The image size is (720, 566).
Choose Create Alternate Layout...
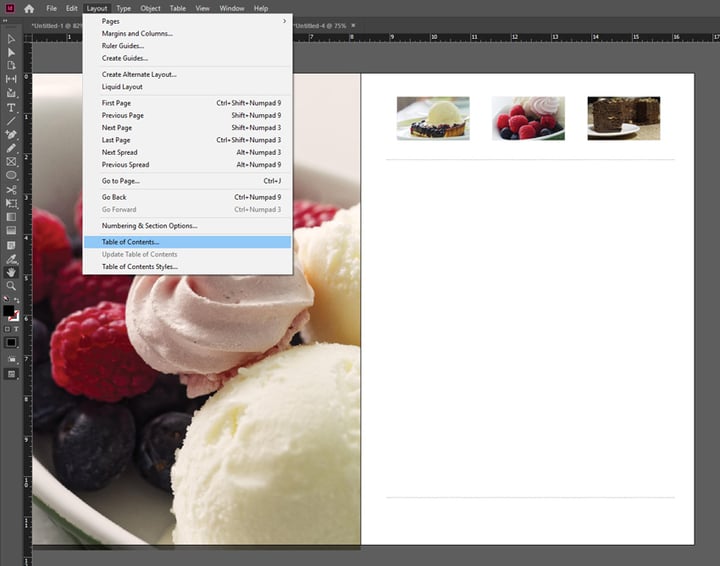(187, 74)
